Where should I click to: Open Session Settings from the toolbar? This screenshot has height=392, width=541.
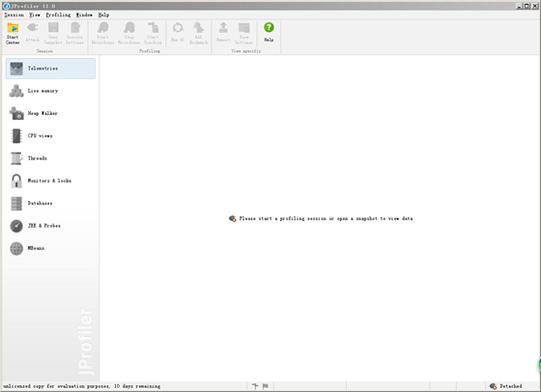click(x=75, y=33)
